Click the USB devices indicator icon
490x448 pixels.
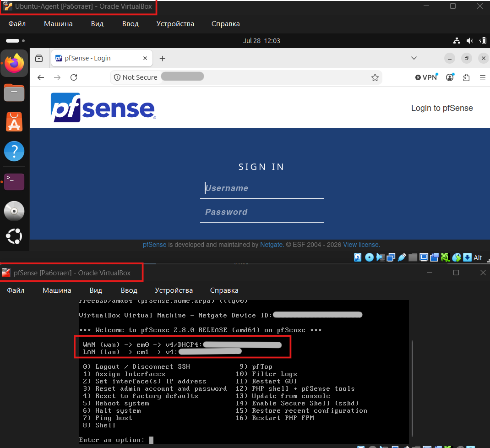pos(402,257)
